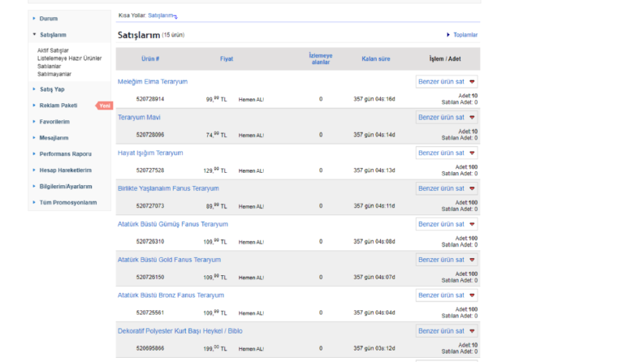Click product number 520727073
Screen dimensions: 644x362
point(150,206)
